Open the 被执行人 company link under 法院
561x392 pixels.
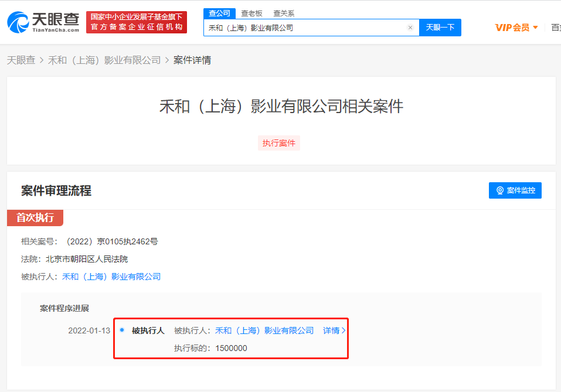111,277
